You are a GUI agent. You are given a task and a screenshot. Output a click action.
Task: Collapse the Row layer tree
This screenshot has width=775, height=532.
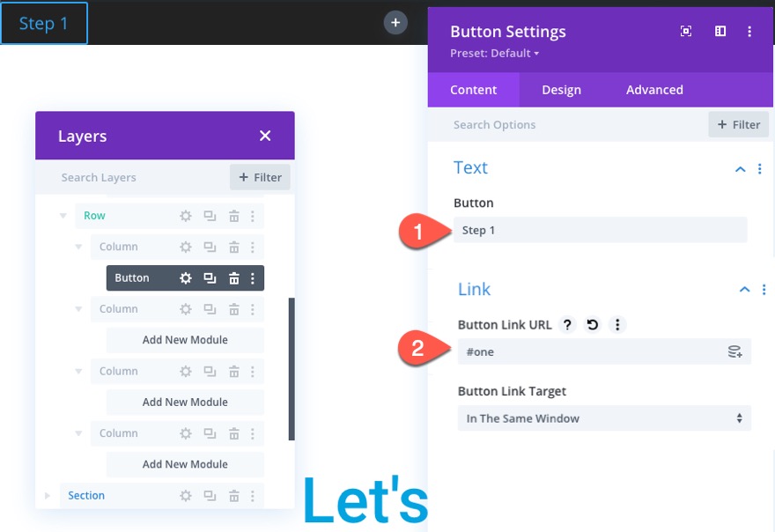[63, 216]
